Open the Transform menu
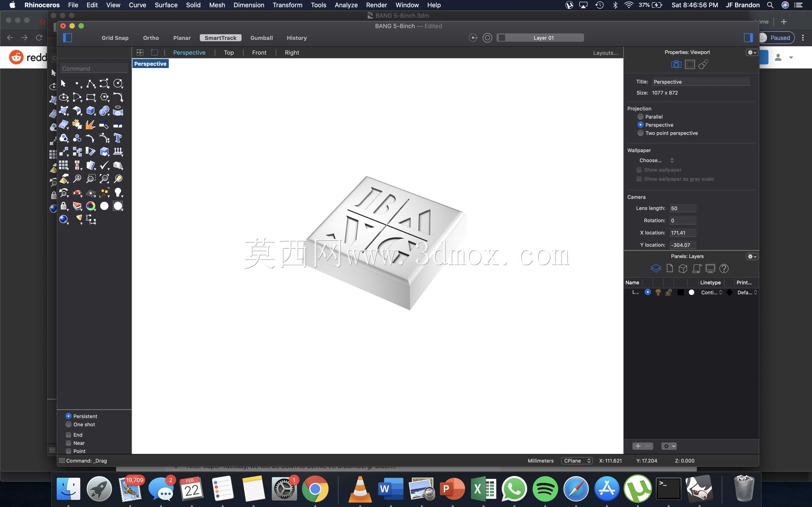 (287, 5)
